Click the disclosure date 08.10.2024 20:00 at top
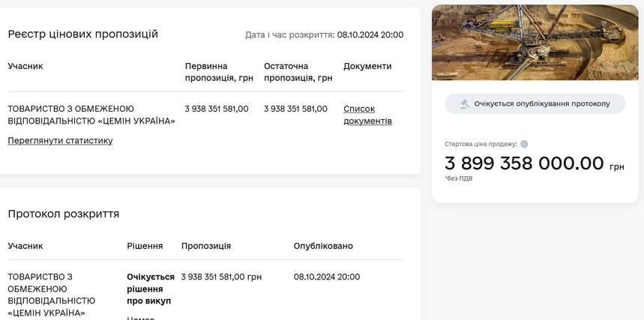Image resolution: width=644 pixels, height=320 pixels. 370,34
